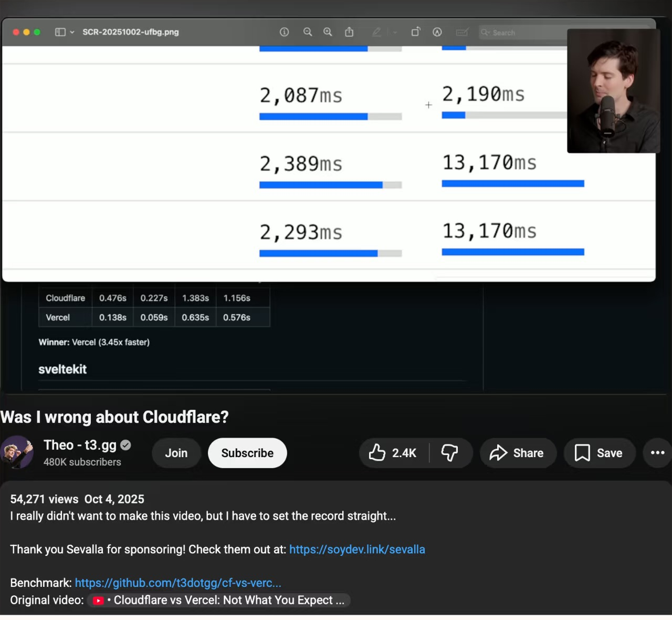Select upper 13,170ms value text
This screenshot has height=620, width=672.
pyautogui.click(x=489, y=163)
